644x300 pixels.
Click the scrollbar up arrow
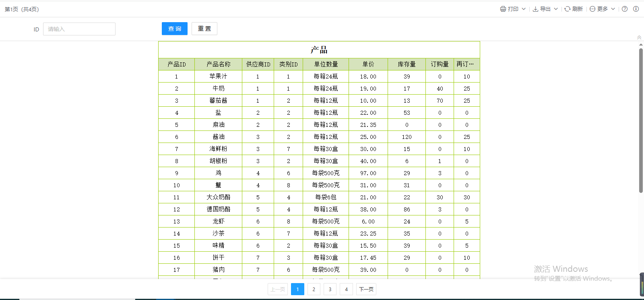[641, 45]
